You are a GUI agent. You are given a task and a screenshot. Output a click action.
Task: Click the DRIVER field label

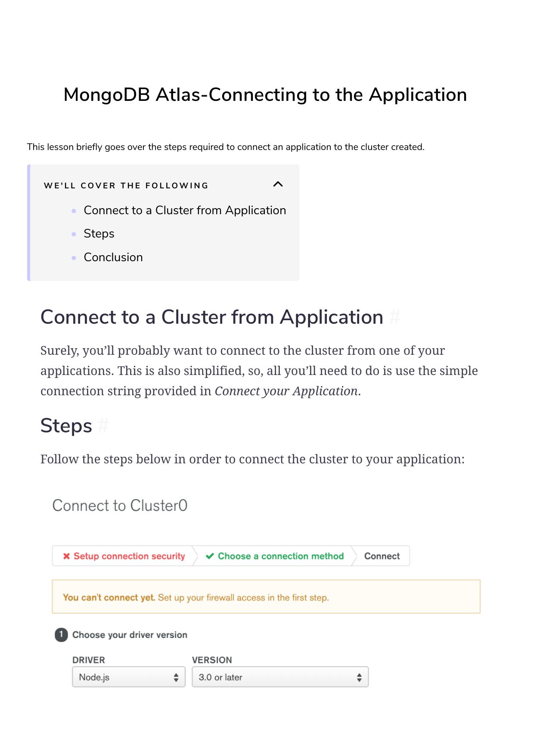point(89,660)
